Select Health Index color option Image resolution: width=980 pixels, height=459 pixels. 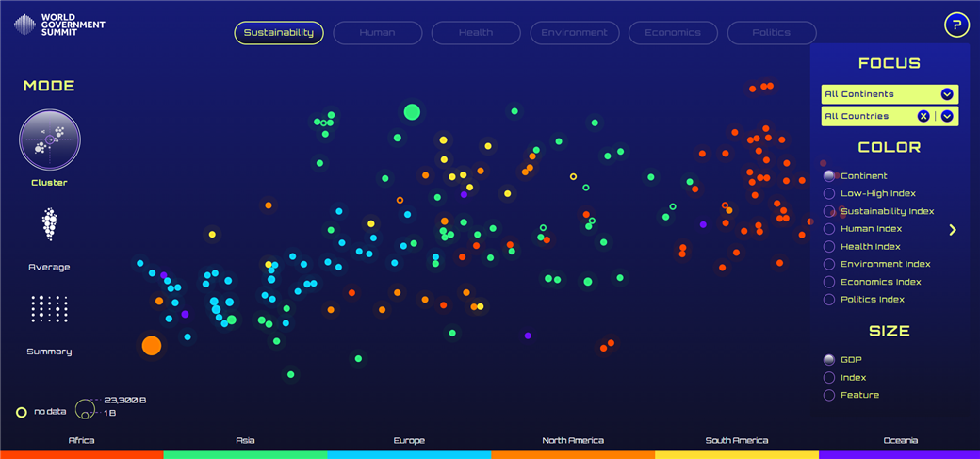pyautogui.click(x=829, y=247)
